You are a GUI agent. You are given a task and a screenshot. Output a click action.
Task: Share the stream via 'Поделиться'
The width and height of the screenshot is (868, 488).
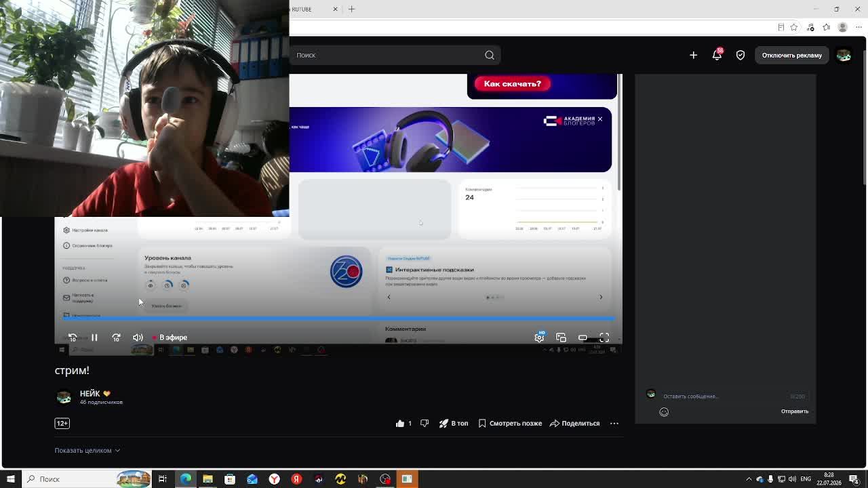(574, 423)
